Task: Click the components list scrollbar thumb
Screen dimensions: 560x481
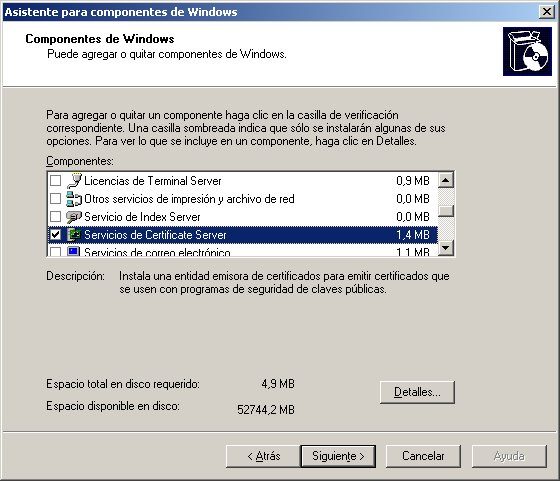Action: (x=446, y=211)
